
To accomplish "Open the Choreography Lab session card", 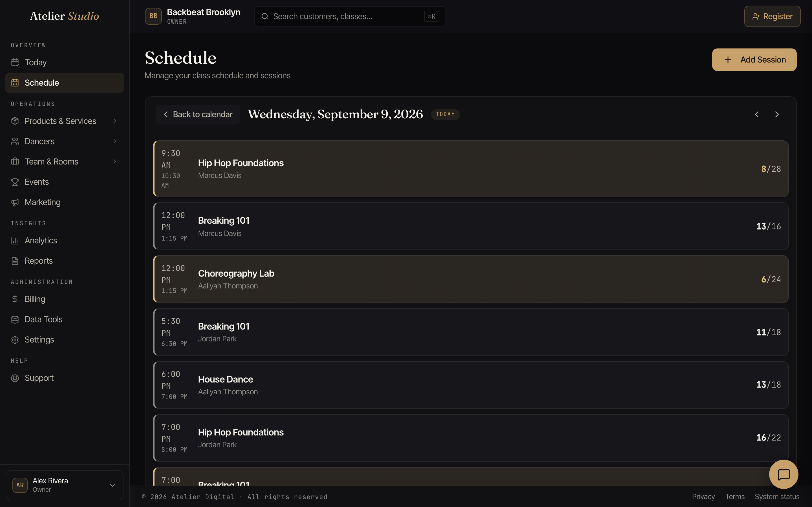I will click(x=471, y=279).
